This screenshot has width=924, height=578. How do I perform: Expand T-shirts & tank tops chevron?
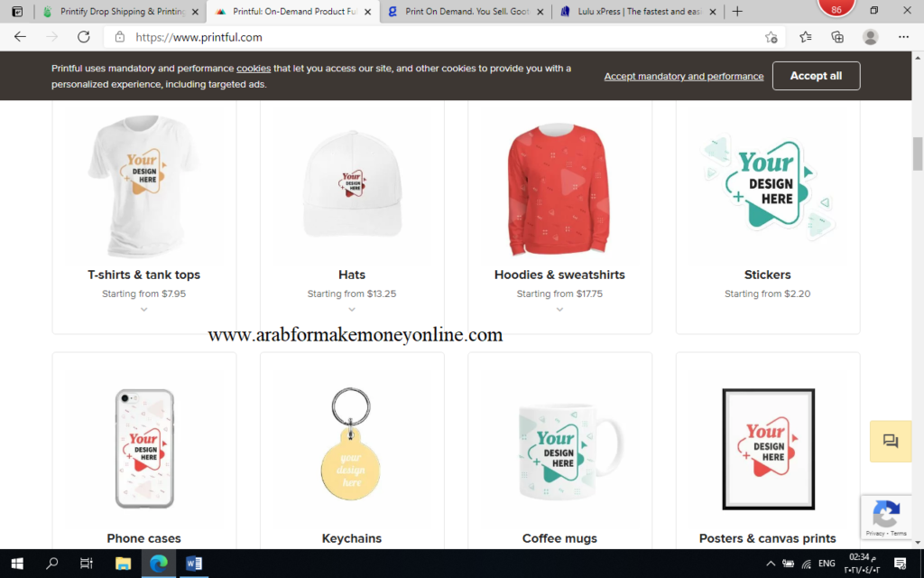[143, 309]
